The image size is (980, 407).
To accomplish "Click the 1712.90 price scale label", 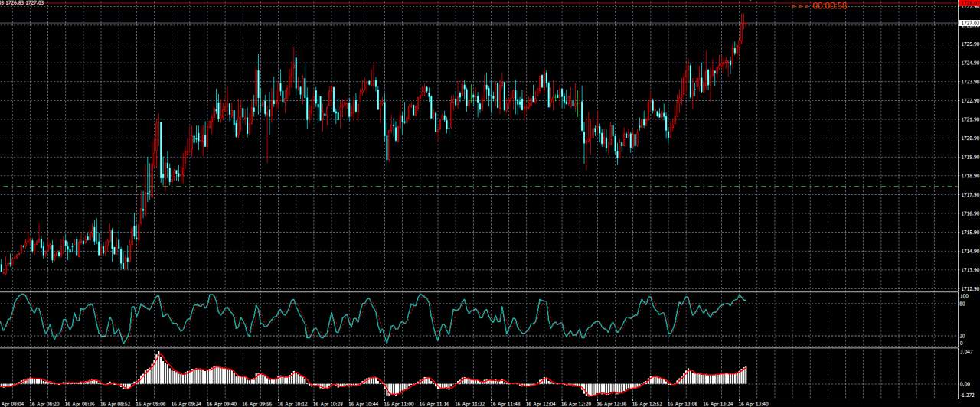I will coord(969,288).
